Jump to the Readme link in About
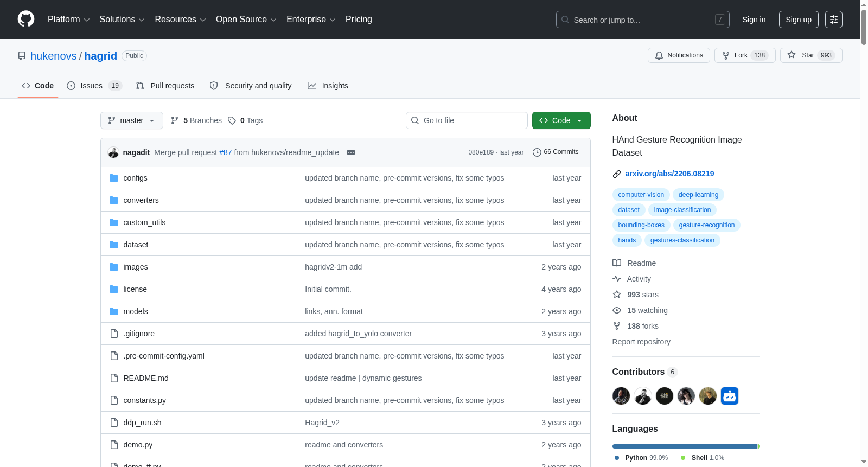Viewport: 868px width, 467px height. [x=634, y=263]
